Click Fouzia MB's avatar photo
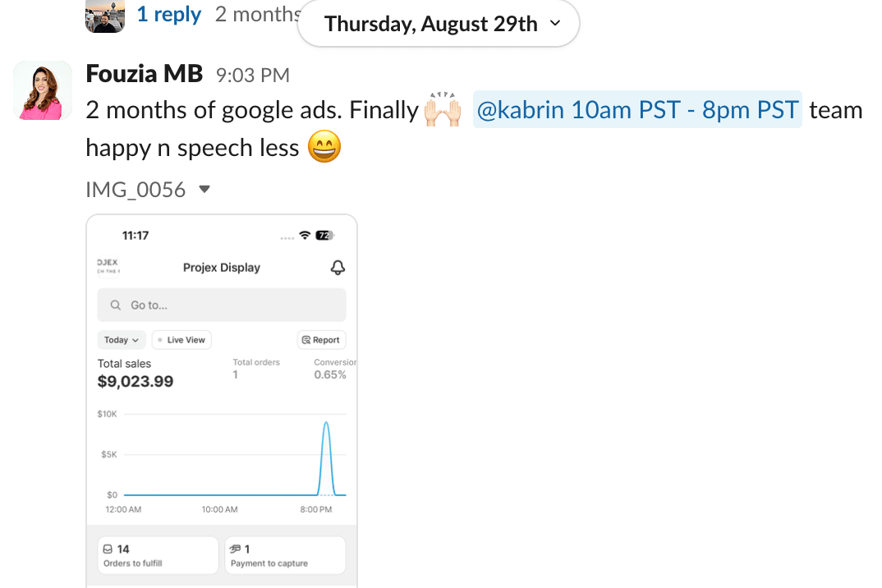This screenshot has width=882, height=588. (39, 90)
